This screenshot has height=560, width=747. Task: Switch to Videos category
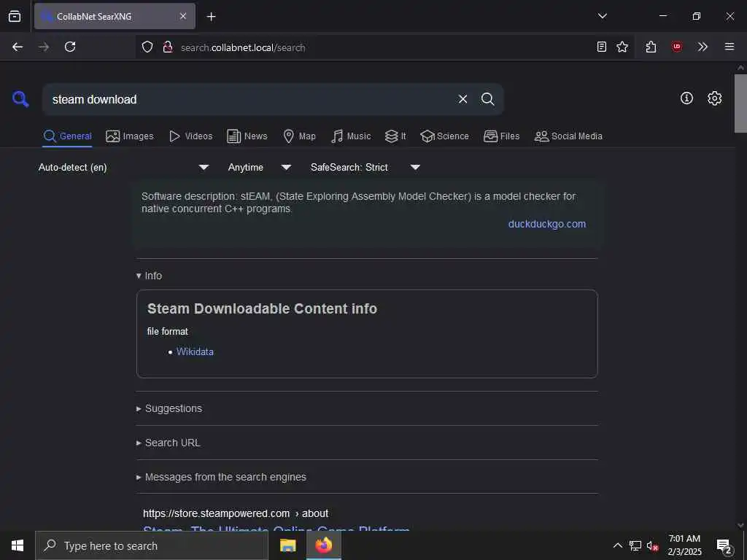point(191,136)
